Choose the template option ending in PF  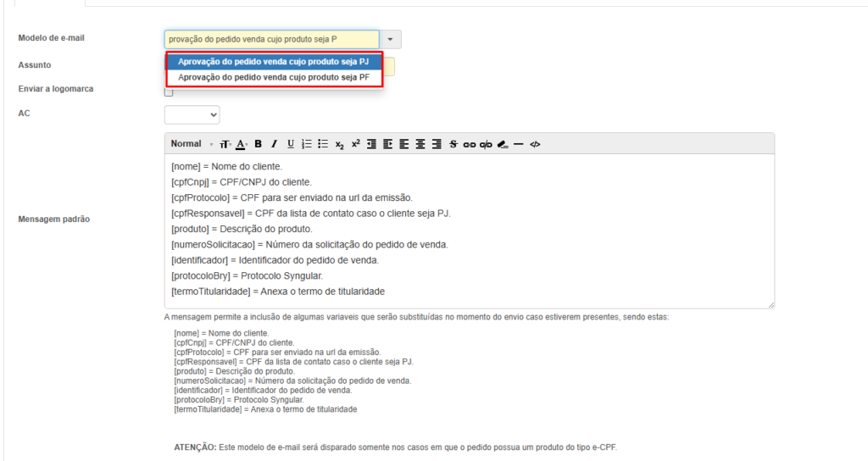coord(273,77)
